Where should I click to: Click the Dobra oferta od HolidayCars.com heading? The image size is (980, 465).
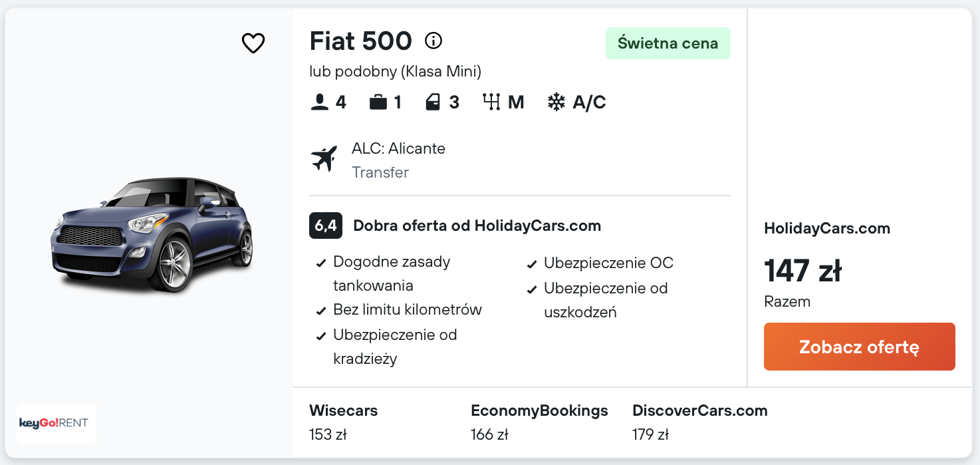click(x=477, y=226)
